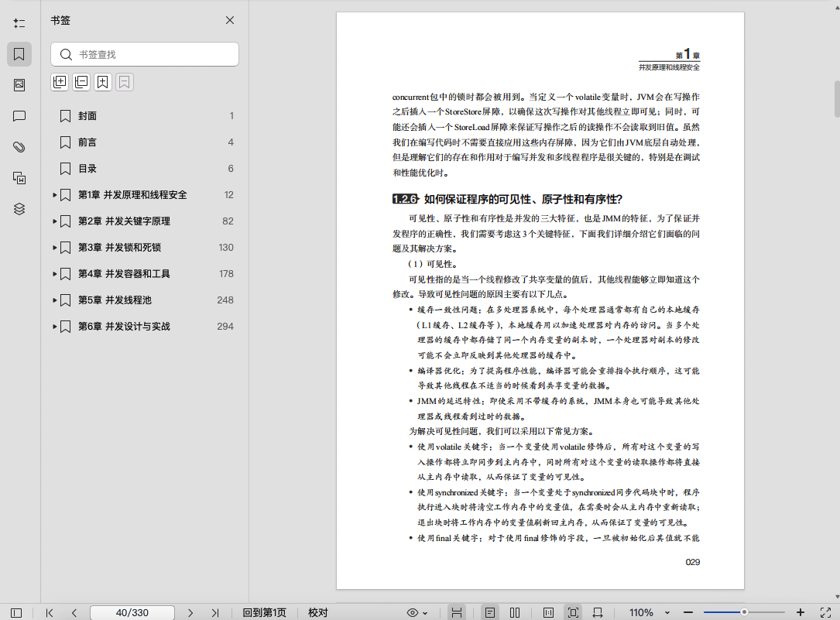Jump to 第3章 并发锁和死锁
This screenshot has height=620, width=840.
tap(119, 248)
